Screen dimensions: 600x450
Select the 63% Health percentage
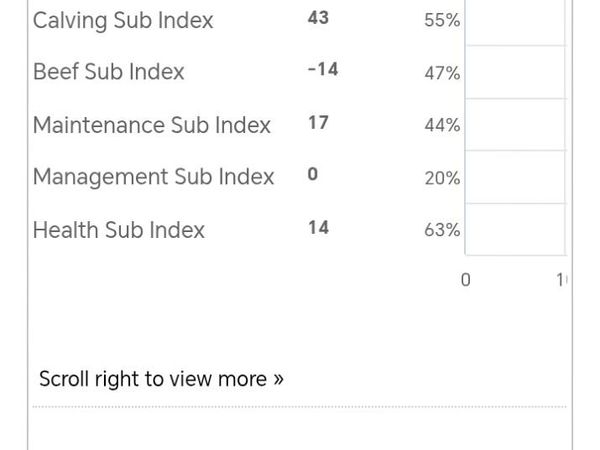[x=442, y=230]
